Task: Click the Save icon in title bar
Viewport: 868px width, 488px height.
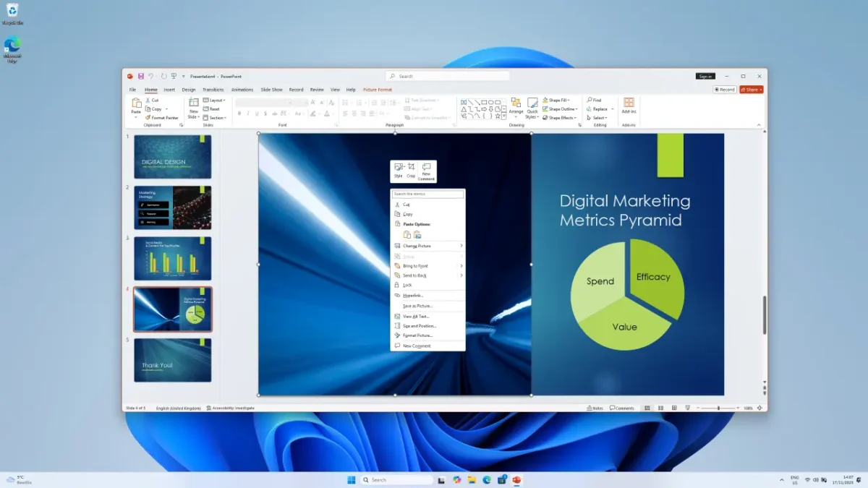Action: point(141,76)
